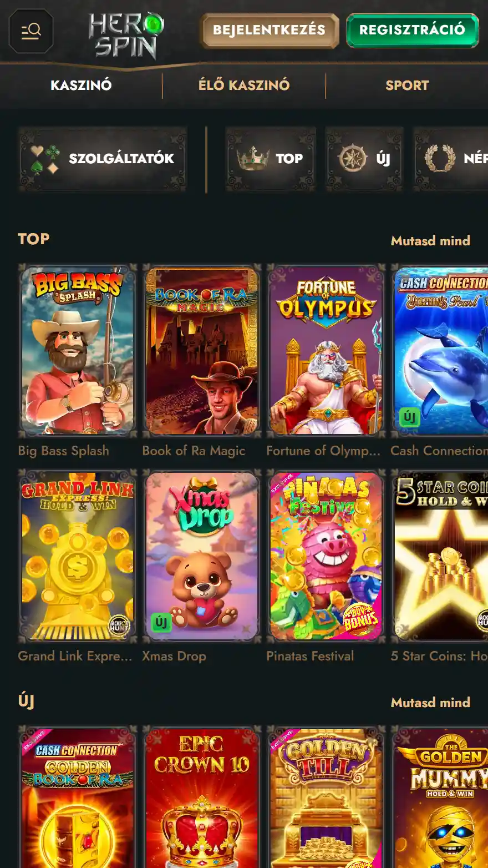Open the Big Bass Splash game
This screenshot has height=868, width=488.
click(x=78, y=351)
